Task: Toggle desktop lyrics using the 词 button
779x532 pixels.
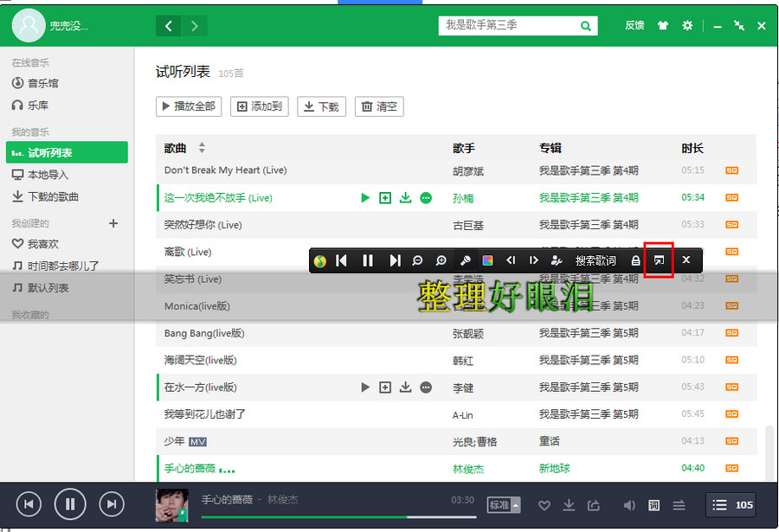Action: point(653,504)
